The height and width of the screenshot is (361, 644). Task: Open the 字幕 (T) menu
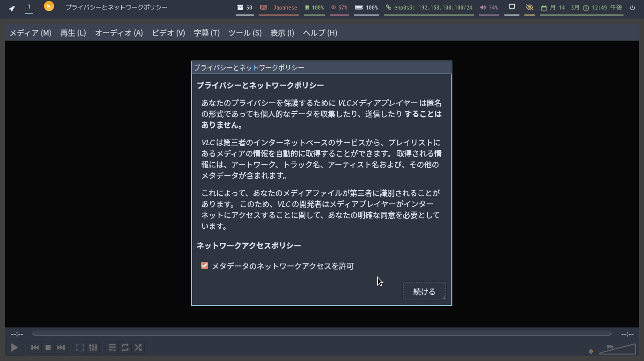207,33
